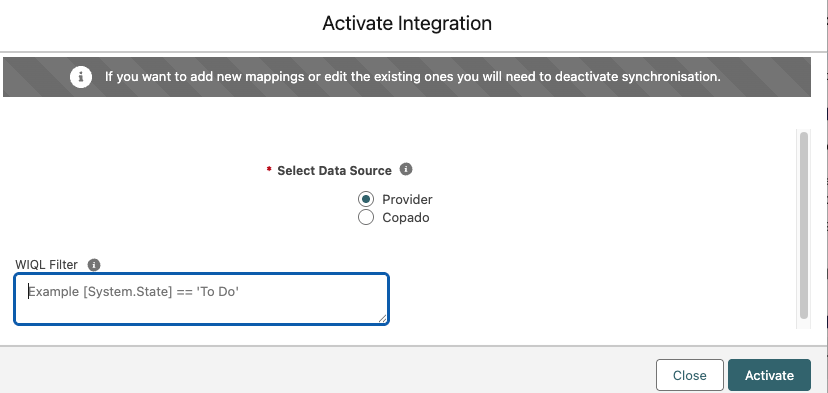The width and height of the screenshot is (828, 393).
Task: Click the Example [System.State] placeholder text
Action: click(x=134, y=292)
